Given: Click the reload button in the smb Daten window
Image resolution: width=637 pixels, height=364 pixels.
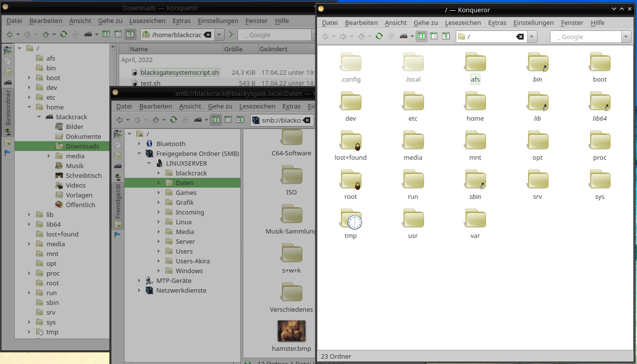Looking at the screenshot, I should tap(173, 120).
